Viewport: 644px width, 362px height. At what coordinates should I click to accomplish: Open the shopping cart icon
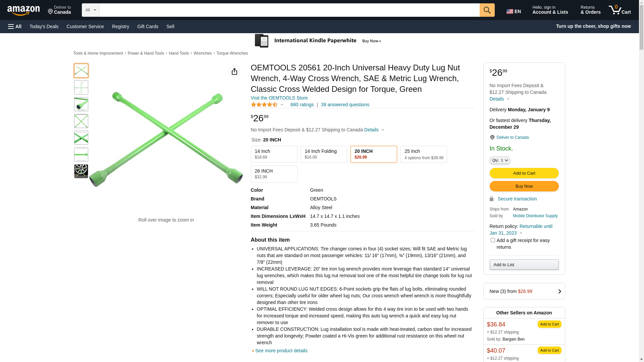tap(620, 10)
